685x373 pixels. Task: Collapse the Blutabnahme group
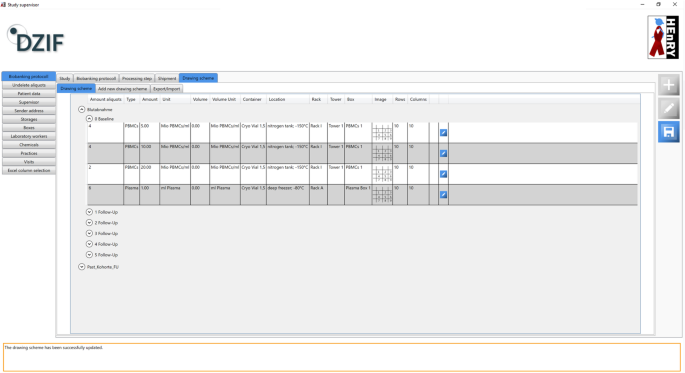[82, 109]
